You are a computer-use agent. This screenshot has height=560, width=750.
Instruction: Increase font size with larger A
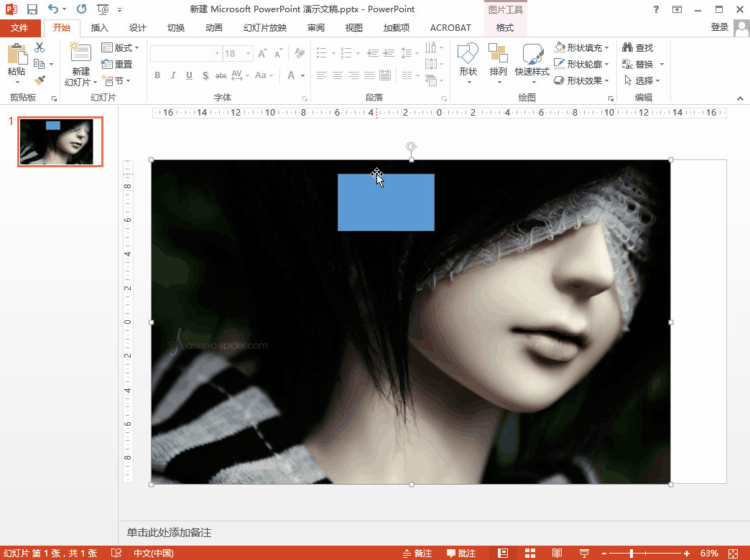tap(262, 54)
